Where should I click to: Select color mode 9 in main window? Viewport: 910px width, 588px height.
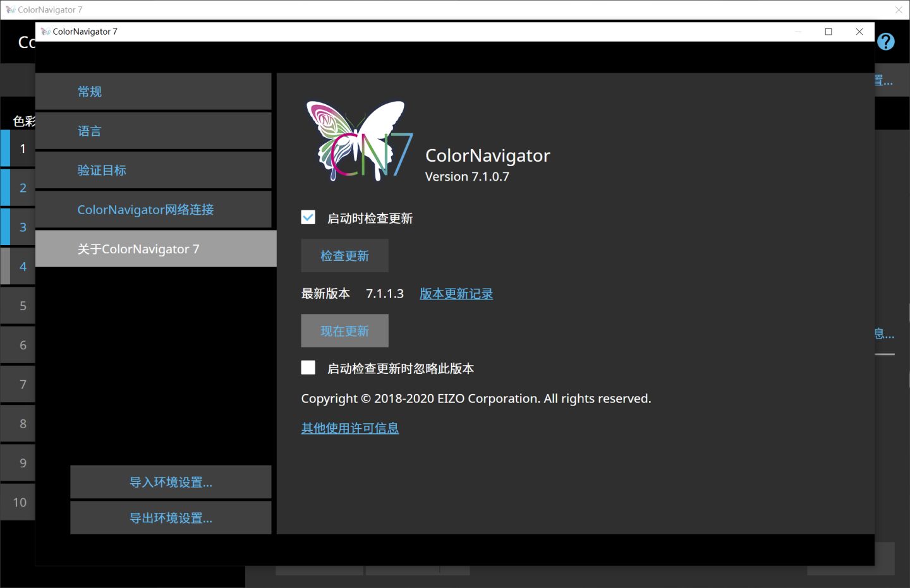(18, 463)
